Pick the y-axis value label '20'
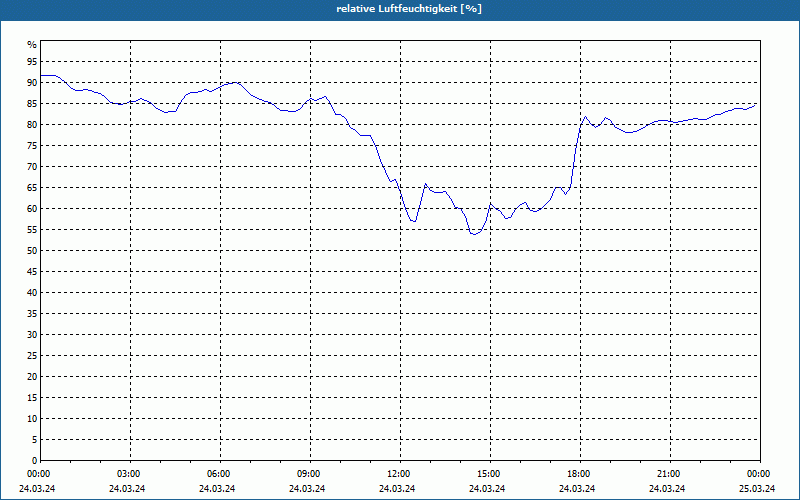The height and width of the screenshot is (500, 800). [x=32, y=377]
